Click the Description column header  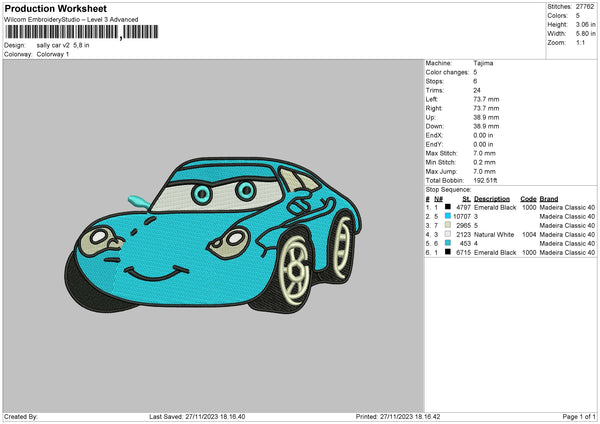point(494,198)
